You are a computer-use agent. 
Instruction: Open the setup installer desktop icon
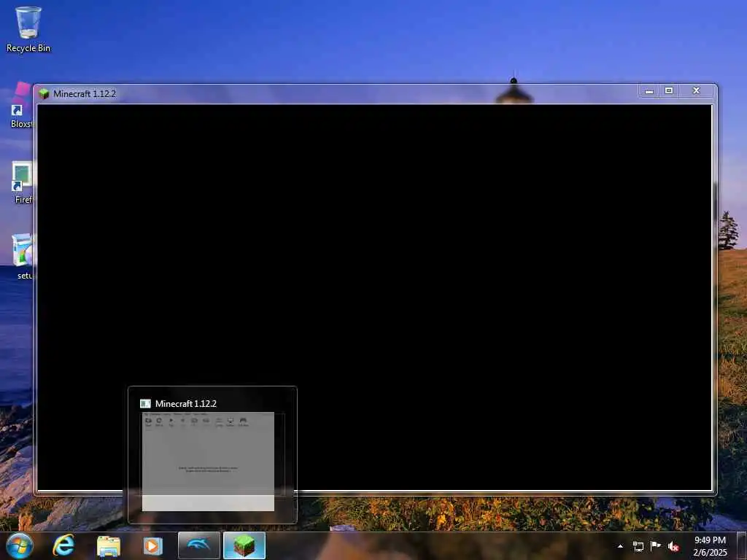(23, 256)
